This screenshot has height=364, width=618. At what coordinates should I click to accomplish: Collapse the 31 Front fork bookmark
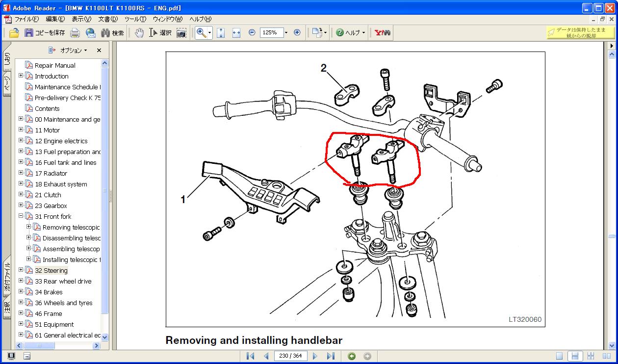pyautogui.click(x=21, y=216)
